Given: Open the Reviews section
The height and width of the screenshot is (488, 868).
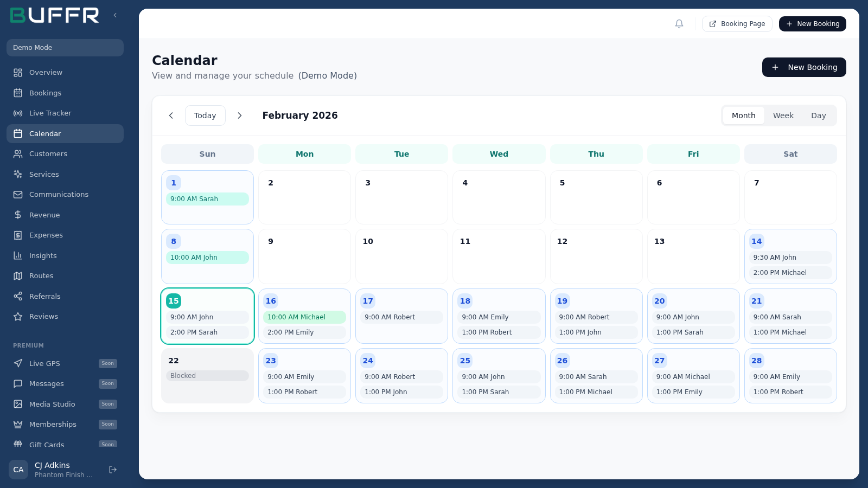Looking at the screenshot, I should click(x=43, y=316).
